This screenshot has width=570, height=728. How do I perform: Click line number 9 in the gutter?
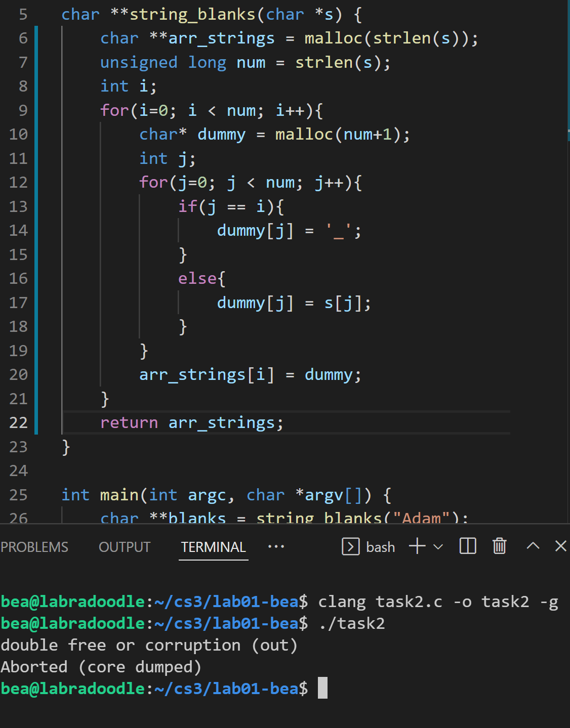23,110
